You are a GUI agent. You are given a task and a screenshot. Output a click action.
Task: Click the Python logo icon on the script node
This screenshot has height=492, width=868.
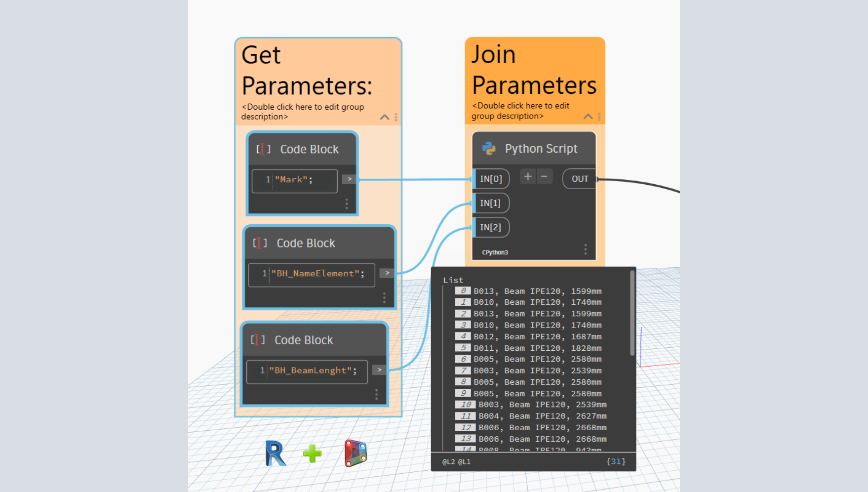point(489,149)
